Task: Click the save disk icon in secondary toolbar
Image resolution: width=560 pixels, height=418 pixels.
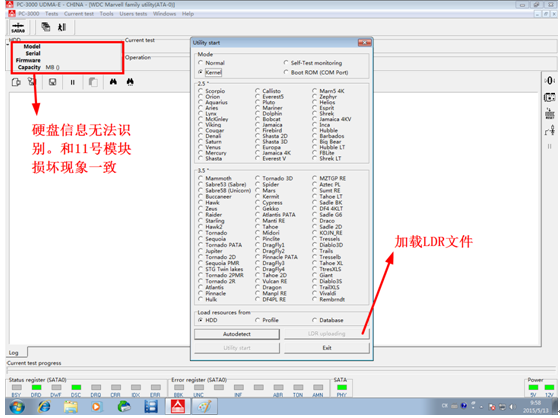Action: coord(52,82)
